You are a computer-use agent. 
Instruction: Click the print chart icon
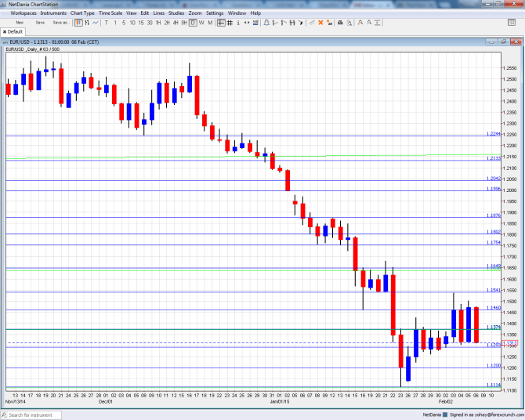click(339, 23)
